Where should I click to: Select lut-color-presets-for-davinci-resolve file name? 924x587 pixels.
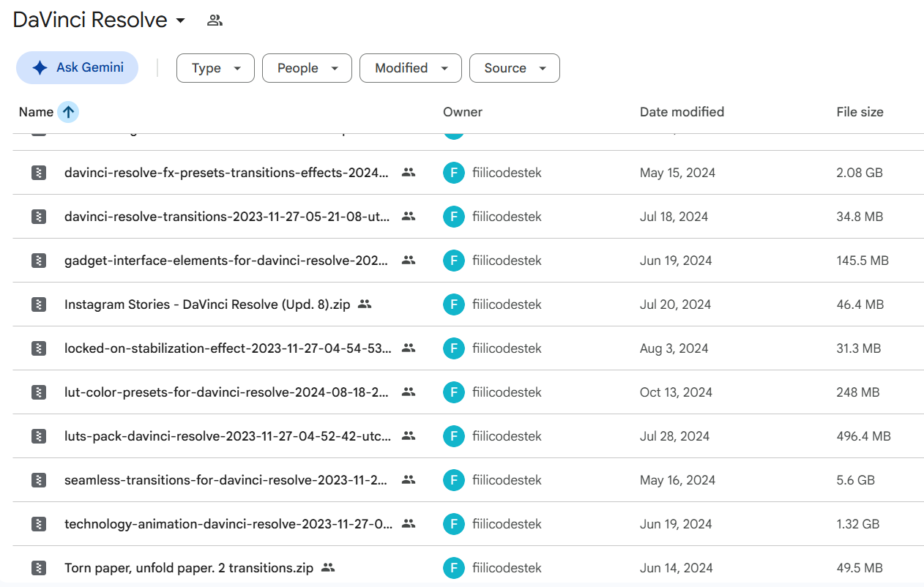coord(226,392)
